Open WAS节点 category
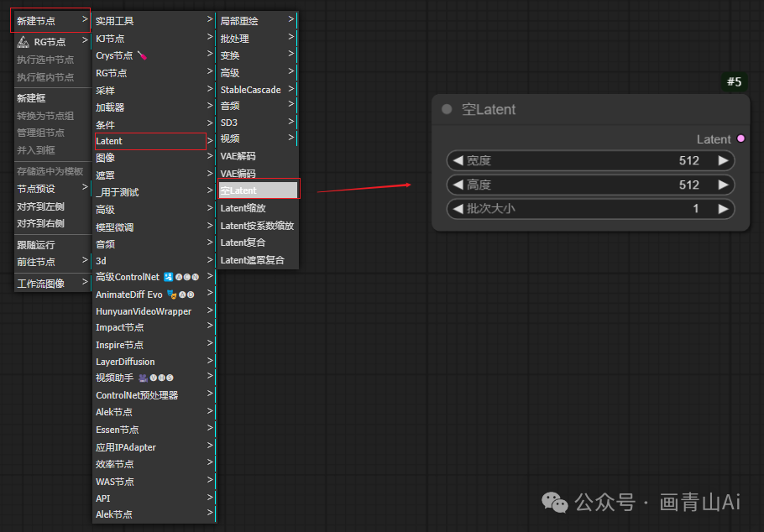The width and height of the screenshot is (764, 532). (x=154, y=482)
